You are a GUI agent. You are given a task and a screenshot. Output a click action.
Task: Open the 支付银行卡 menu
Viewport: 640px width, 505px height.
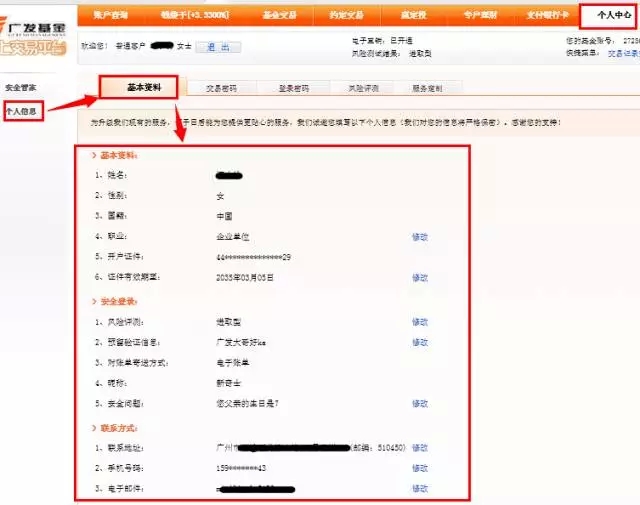tap(547, 16)
